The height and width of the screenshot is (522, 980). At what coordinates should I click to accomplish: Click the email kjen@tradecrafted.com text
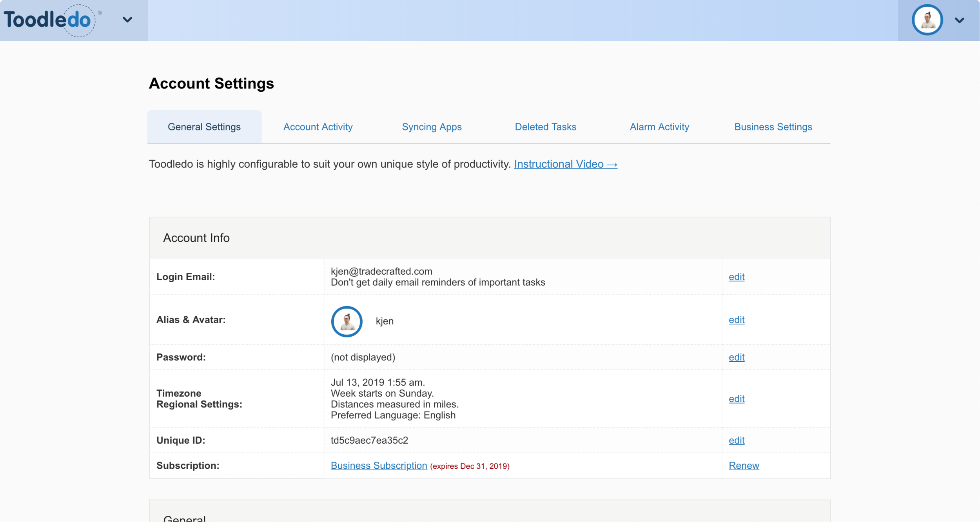coord(381,271)
